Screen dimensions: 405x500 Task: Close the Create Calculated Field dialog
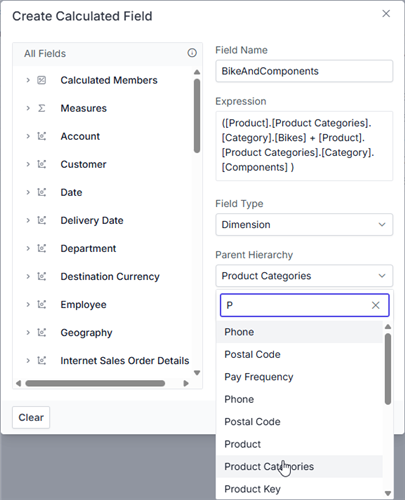click(x=386, y=14)
